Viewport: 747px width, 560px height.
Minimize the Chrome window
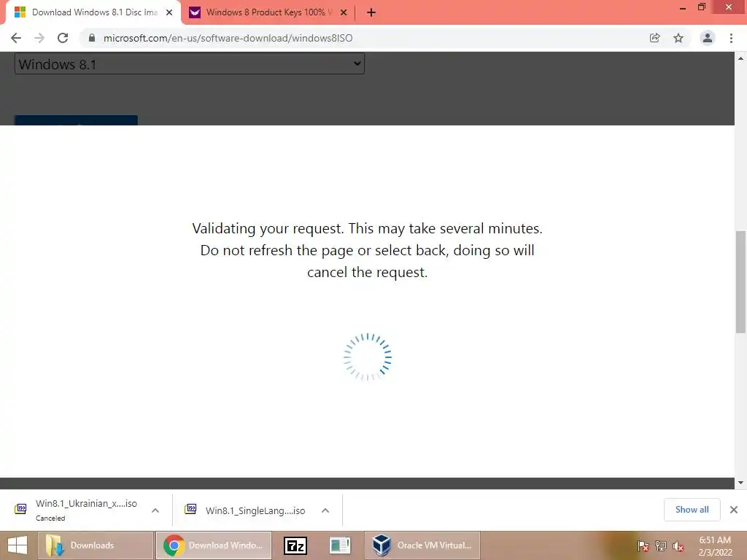pos(683,7)
